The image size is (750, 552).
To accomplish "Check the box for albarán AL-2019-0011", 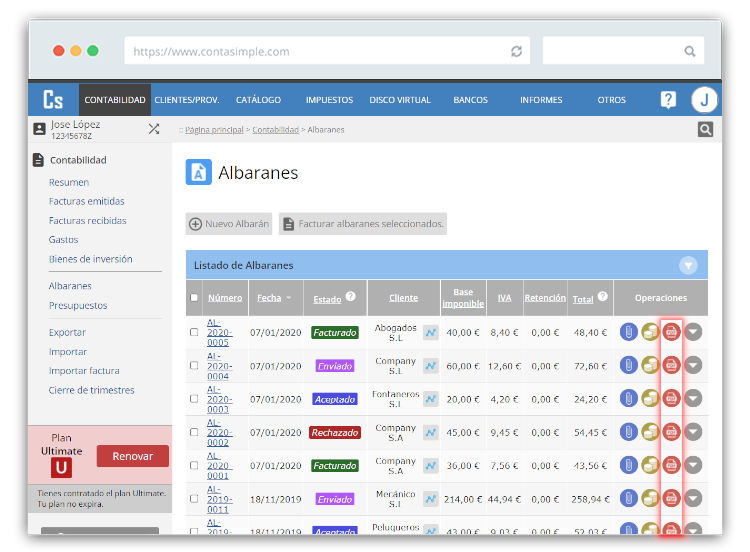I will [194, 498].
